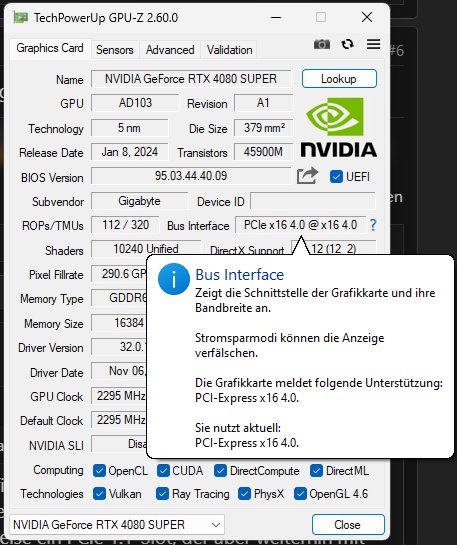The width and height of the screenshot is (457, 545).
Task: Toggle the PhysX checkbox
Action: click(x=244, y=494)
